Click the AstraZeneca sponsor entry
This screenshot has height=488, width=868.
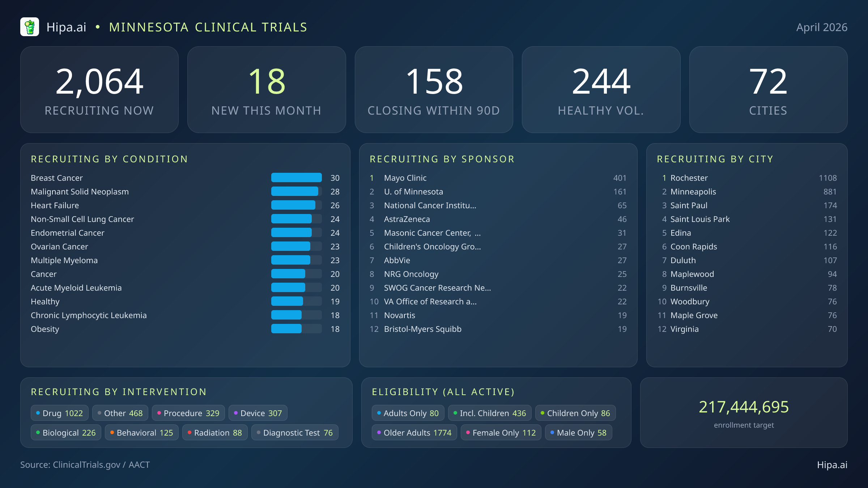pyautogui.click(x=498, y=219)
